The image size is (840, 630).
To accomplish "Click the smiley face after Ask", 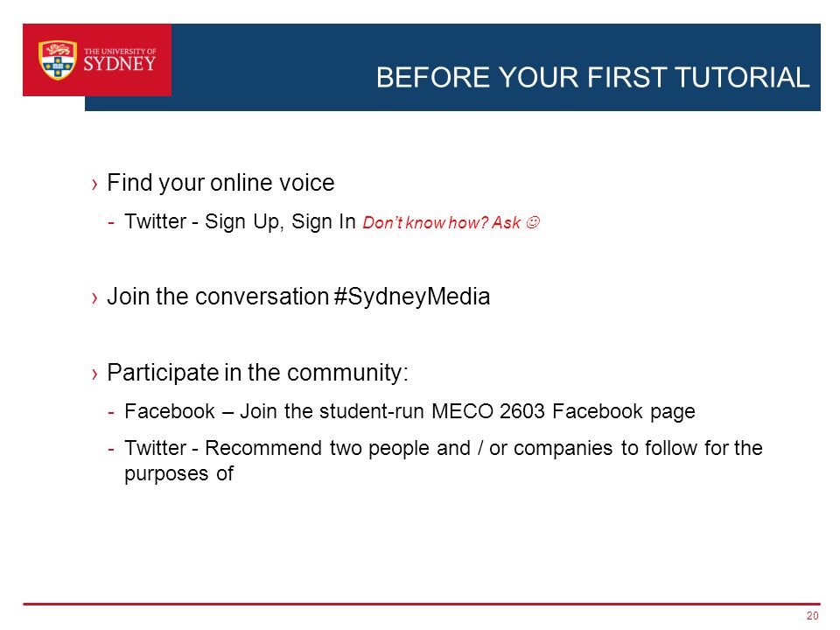I will 533,221.
